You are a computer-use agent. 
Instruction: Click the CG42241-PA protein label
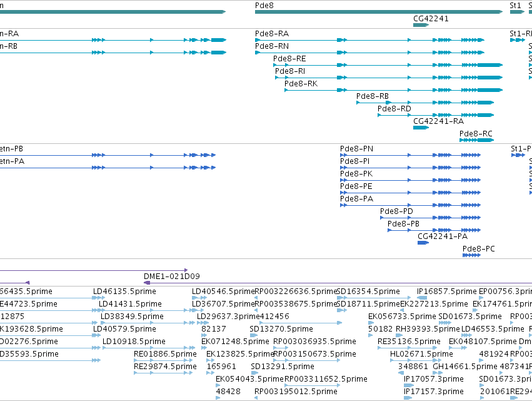pyautogui.click(x=443, y=236)
